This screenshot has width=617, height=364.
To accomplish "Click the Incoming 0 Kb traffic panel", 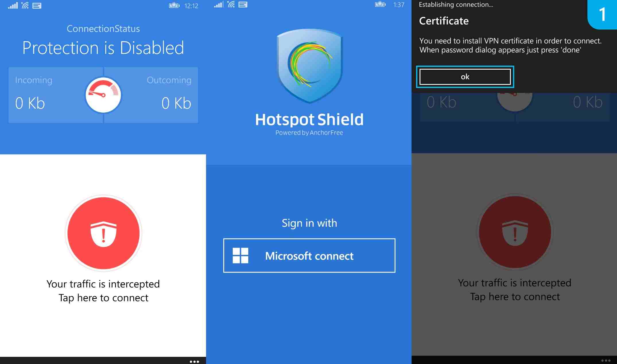I will coord(55,95).
